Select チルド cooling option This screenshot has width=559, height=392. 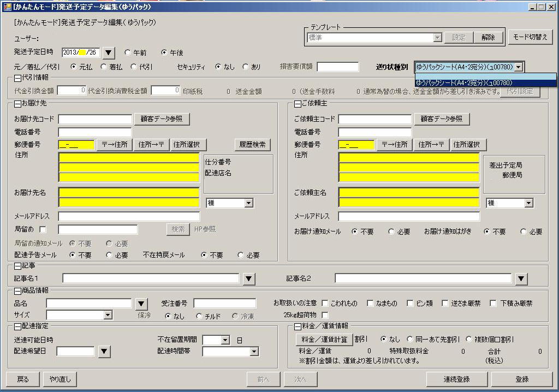[x=199, y=316]
